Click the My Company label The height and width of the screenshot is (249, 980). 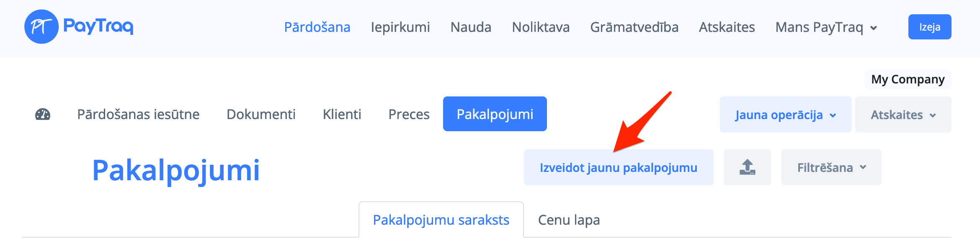coord(908,80)
